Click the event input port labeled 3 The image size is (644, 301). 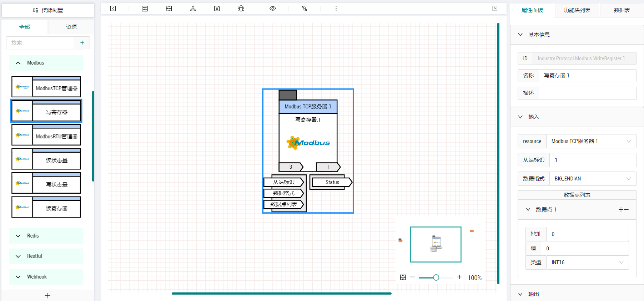coord(291,167)
